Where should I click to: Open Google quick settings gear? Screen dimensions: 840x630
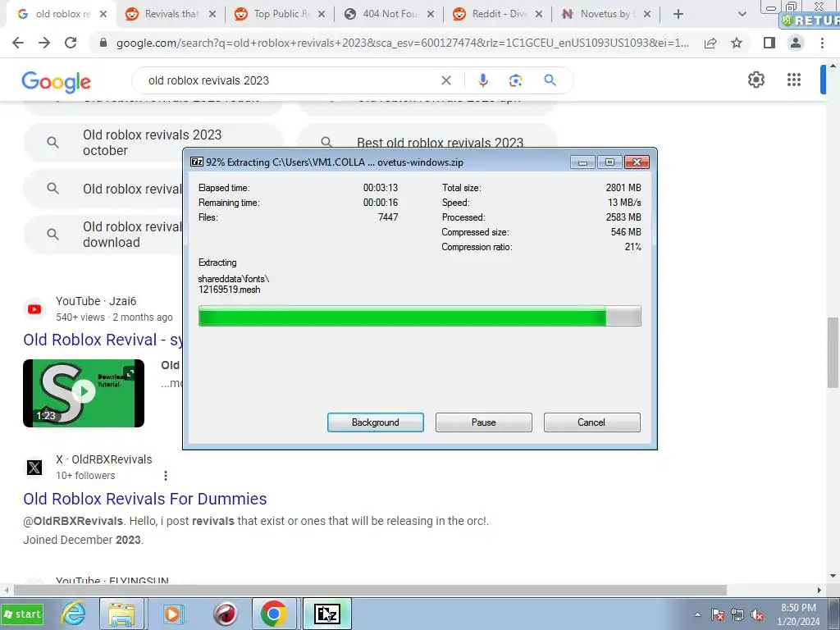coord(756,80)
